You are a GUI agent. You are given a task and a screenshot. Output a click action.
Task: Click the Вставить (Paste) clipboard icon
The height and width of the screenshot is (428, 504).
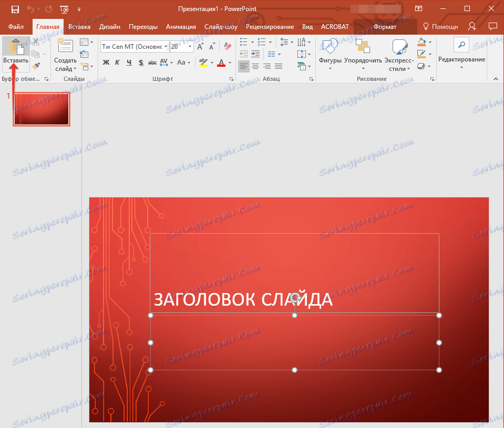(16, 47)
